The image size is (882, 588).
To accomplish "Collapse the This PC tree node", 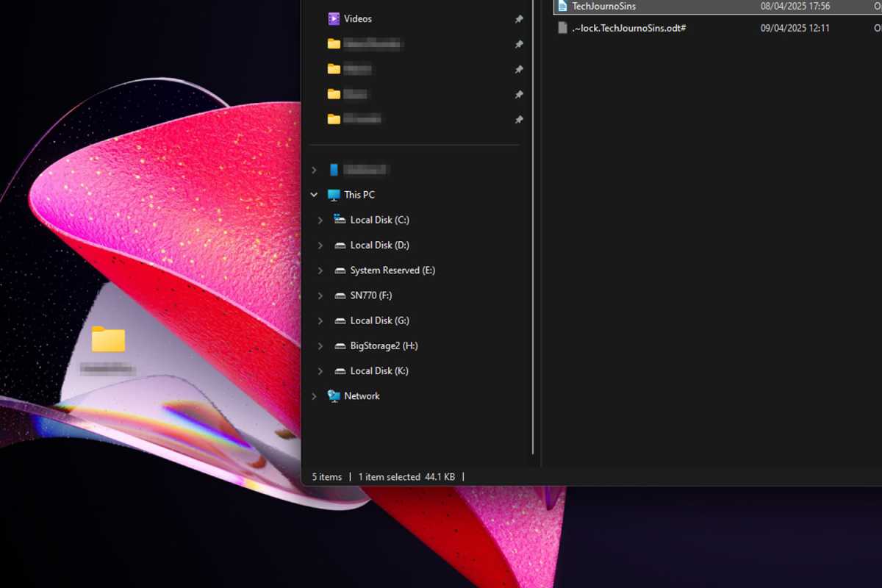I will [314, 194].
